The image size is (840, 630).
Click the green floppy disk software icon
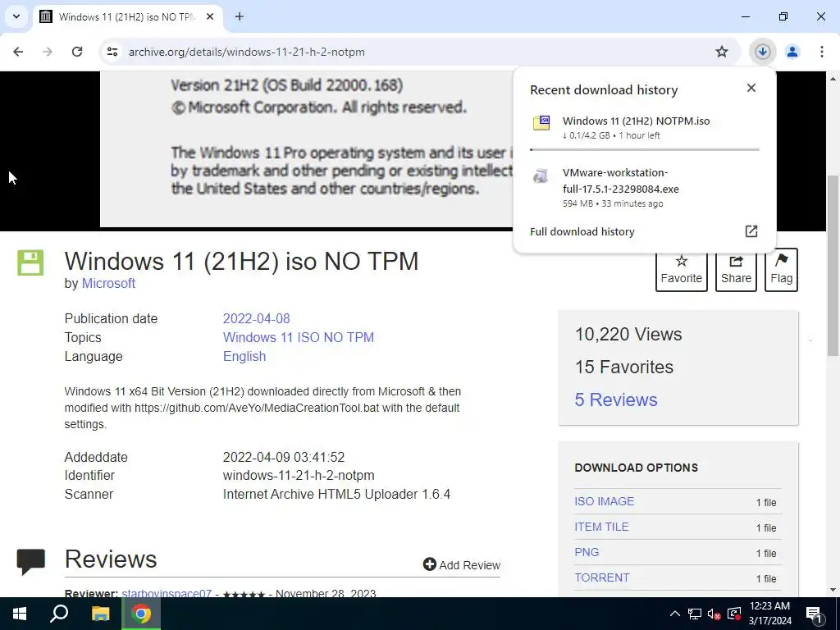pos(30,262)
